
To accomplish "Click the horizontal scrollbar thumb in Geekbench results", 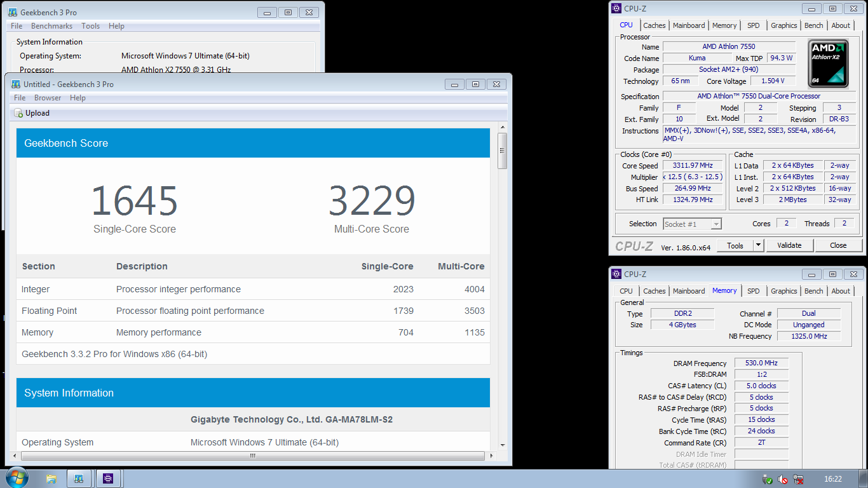I will (x=253, y=456).
